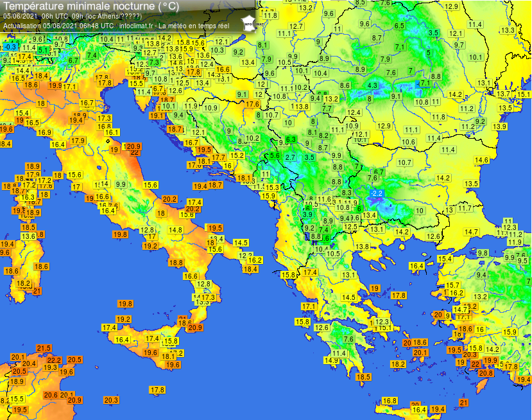
Task: Click the "11.7" temperature label
Action: point(465,208)
